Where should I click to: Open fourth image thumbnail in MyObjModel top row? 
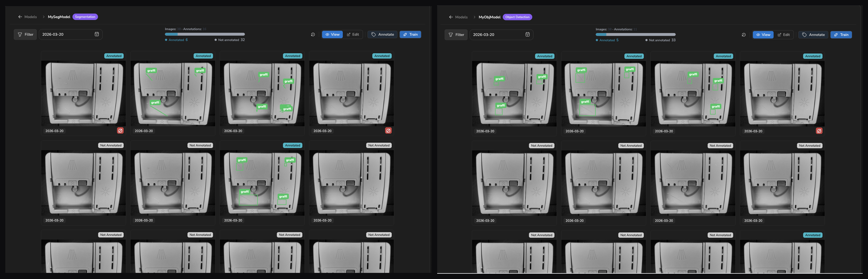782,94
